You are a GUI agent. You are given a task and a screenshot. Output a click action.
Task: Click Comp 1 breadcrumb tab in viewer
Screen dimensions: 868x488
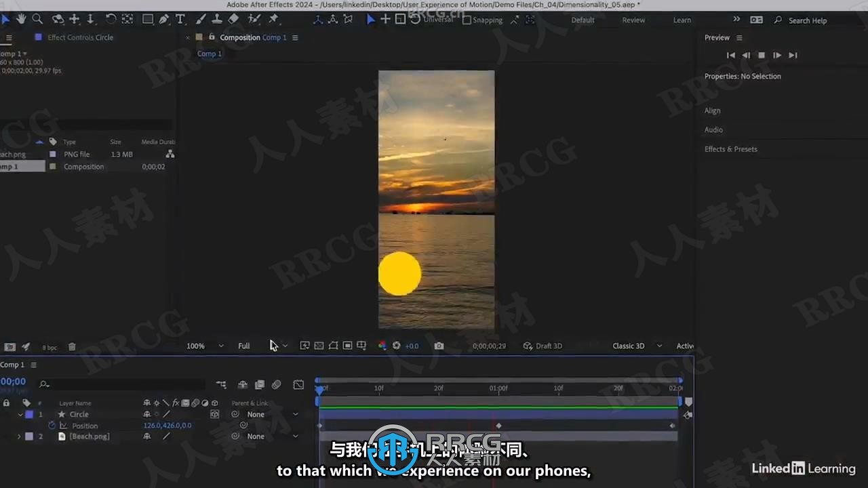[209, 54]
